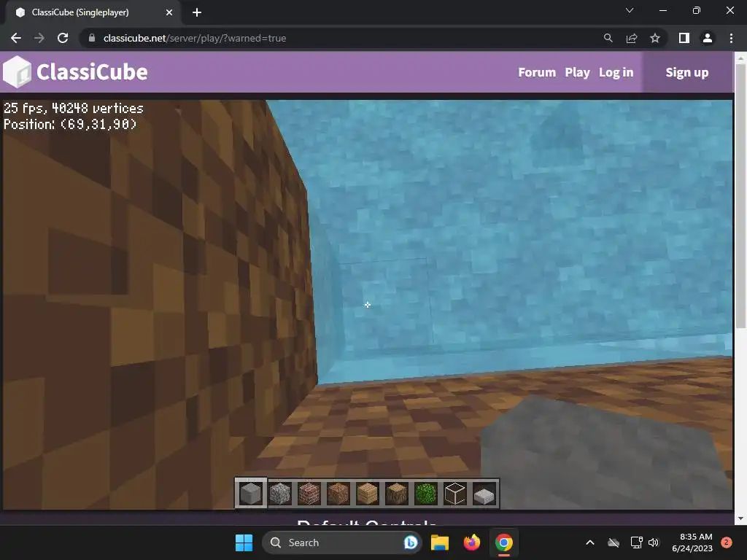Select the stone block in hotbar
747x560 pixels.
[x=251, y=494]
